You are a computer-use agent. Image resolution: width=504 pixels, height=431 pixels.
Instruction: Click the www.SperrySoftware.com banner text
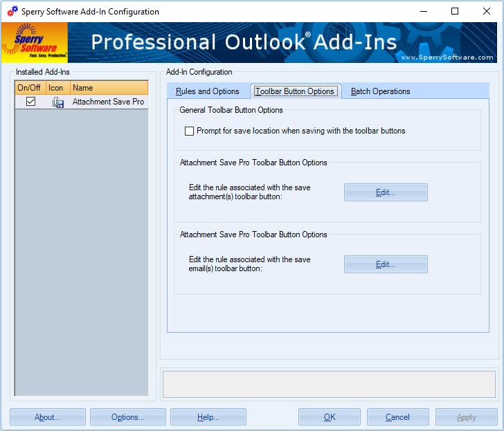[x=447, y=57]
